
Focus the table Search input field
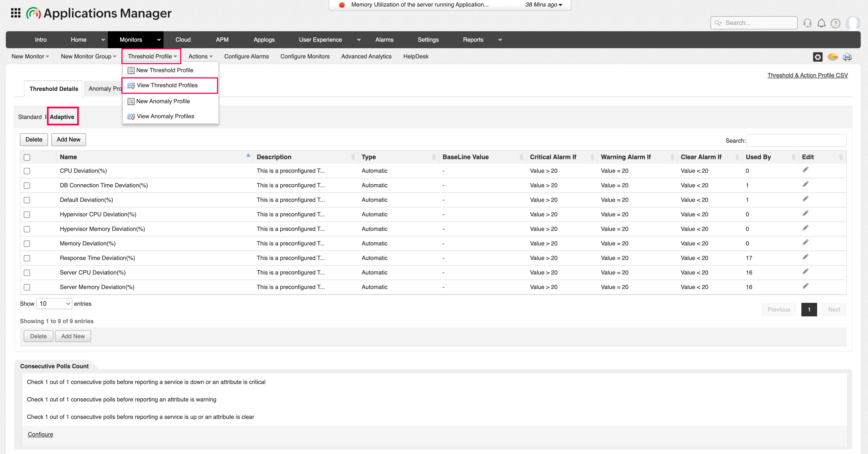[x=796, y=141]
